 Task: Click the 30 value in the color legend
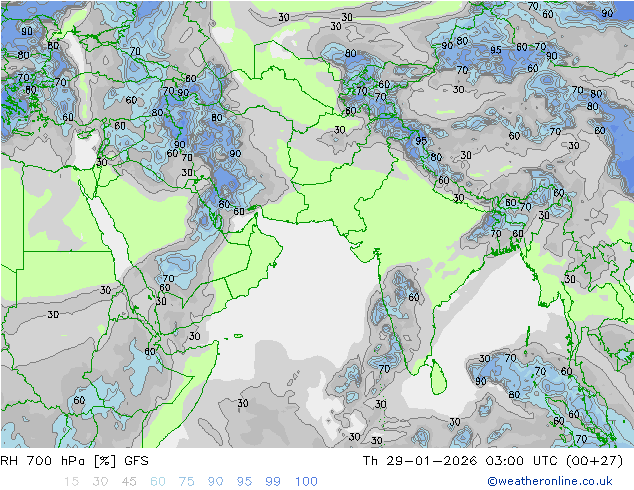pyautogui.click(x=100, y=482)
